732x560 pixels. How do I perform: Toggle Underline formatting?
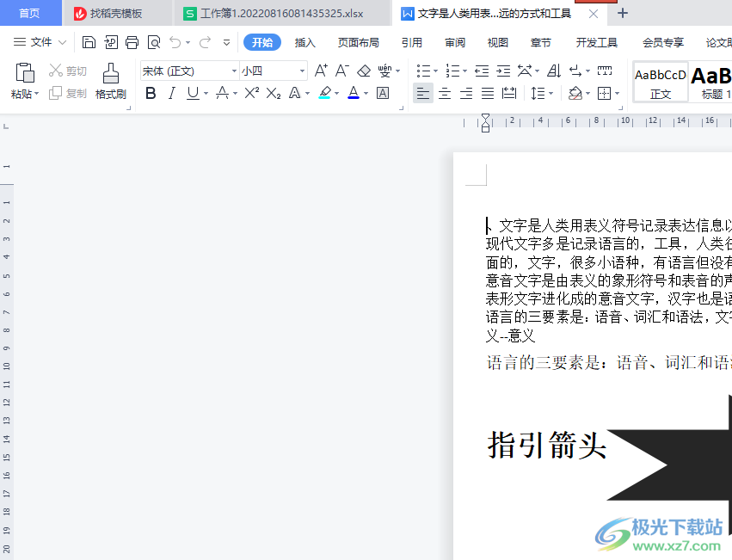(193, 94)
